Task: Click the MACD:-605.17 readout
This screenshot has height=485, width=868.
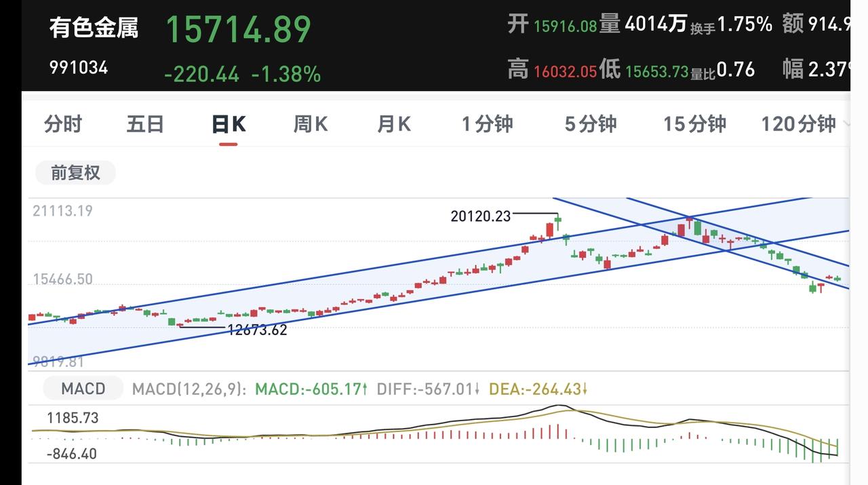Action: click(x=311, y=389)
